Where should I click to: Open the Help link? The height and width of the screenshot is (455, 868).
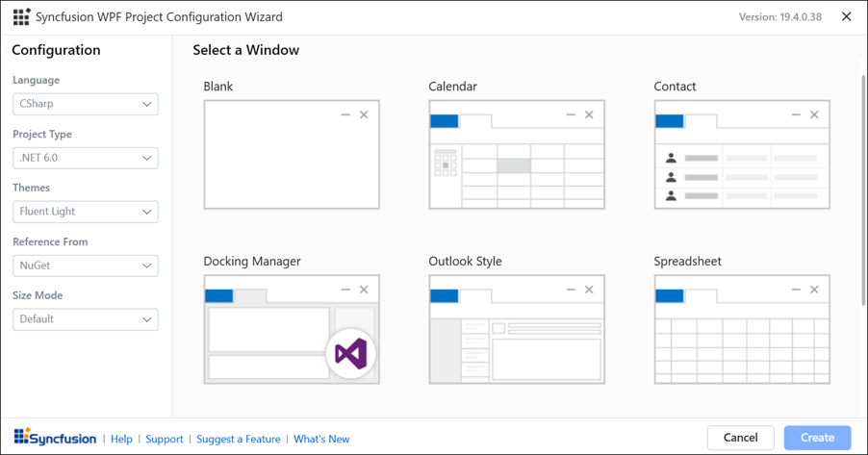point(121,439)
